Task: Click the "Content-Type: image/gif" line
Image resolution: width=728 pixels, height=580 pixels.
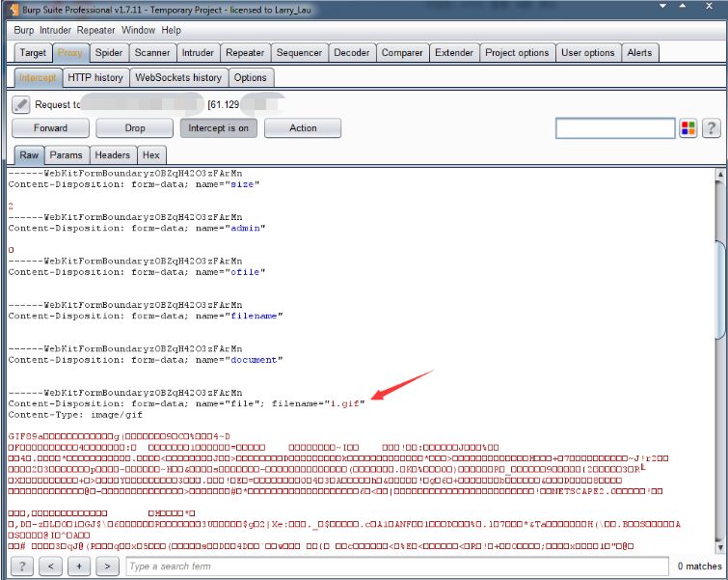Action: pos(75,415)
